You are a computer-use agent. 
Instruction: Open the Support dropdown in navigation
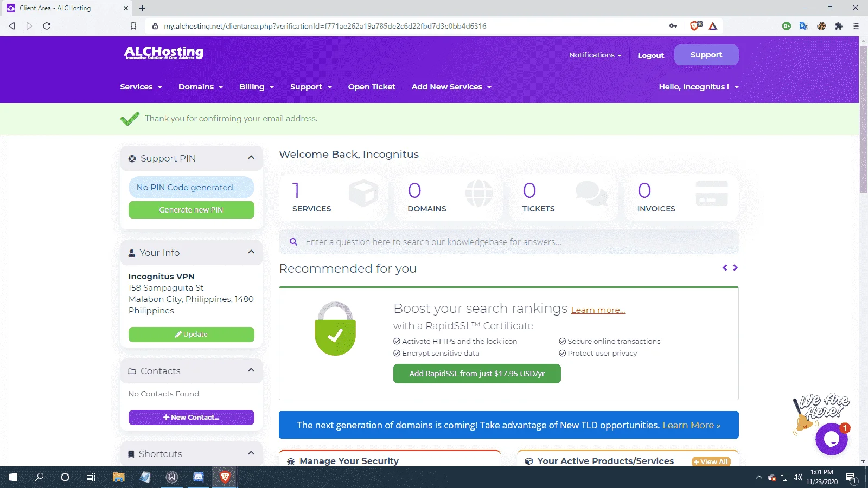pos(311,87)
